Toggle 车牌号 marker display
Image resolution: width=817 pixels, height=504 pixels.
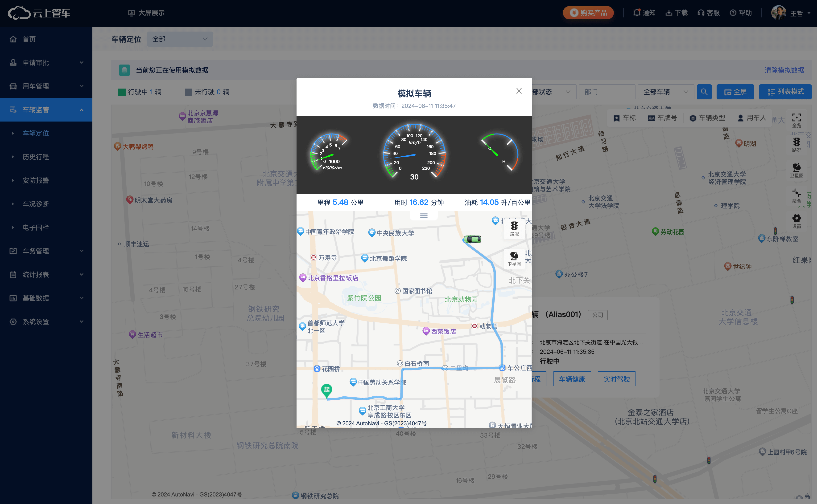click(662, 118)
